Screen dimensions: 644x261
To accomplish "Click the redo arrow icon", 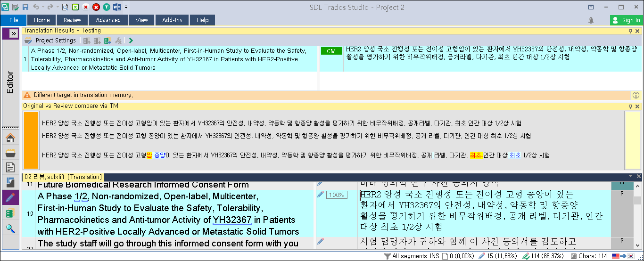I will [50, 7].
